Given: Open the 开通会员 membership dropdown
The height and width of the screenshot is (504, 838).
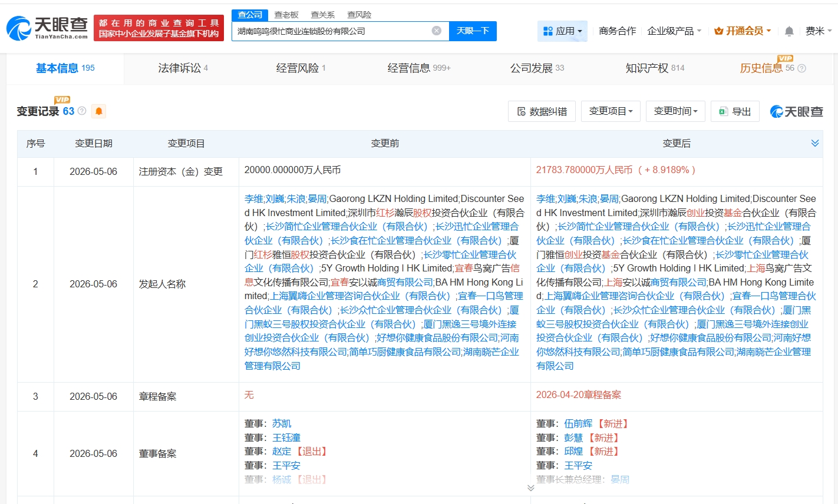Looking at the screenshot, I should point(743,31).
